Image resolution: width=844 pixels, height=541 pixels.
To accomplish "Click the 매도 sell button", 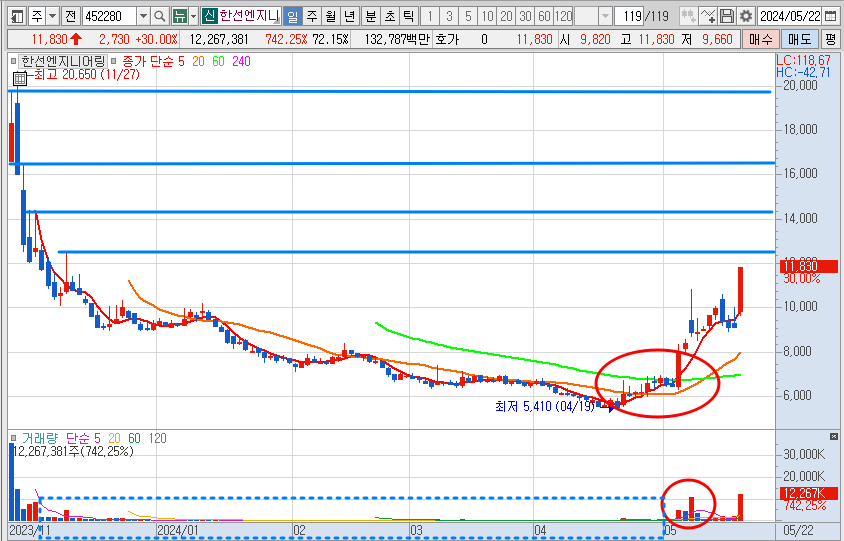I will pyautogui.click(x=799, y=39).
